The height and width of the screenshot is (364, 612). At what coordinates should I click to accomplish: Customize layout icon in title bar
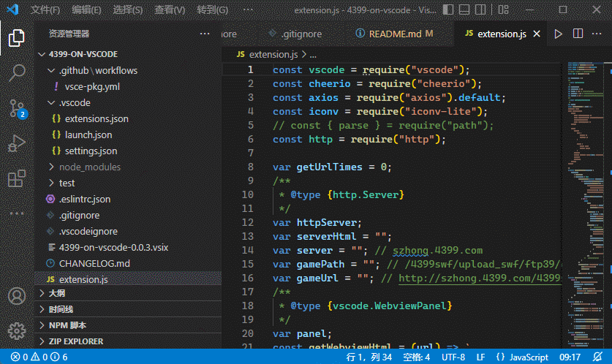[504, 10]
